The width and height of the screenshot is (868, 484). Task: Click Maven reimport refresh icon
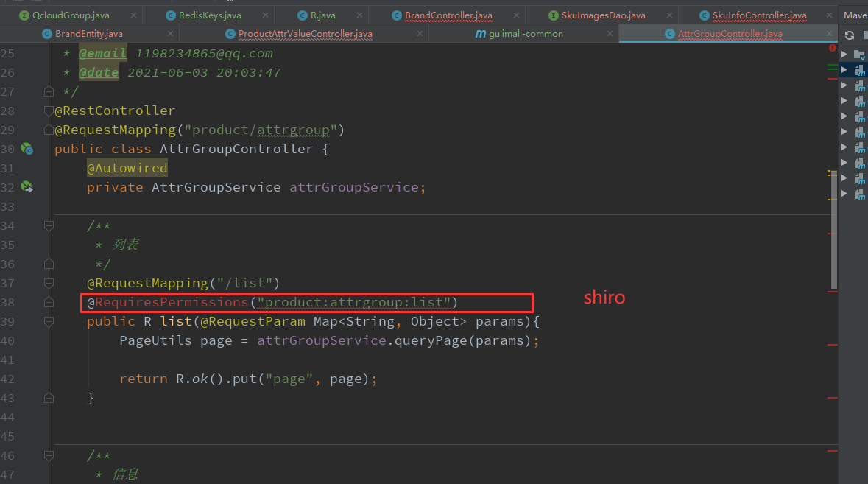pyautogui.click(x=850, y=35)
